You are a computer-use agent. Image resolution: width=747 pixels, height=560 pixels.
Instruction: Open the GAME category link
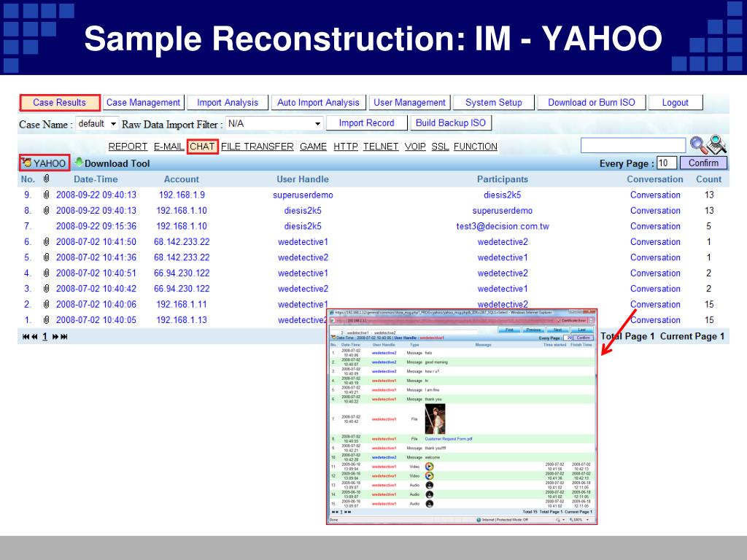click(313, 147)
